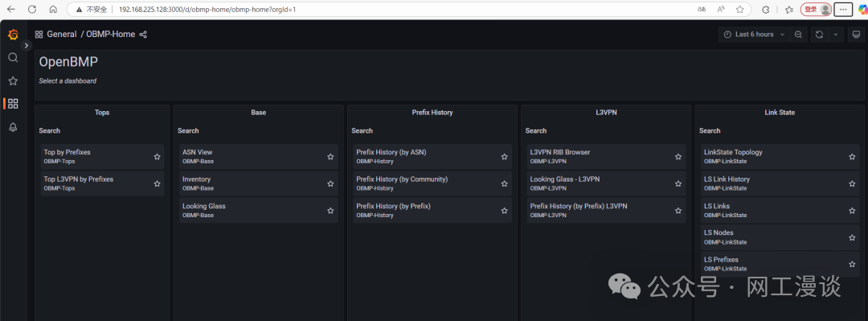Star the Looking Glass OBMP-Base dashboard
868x321 pixels.
330,211
